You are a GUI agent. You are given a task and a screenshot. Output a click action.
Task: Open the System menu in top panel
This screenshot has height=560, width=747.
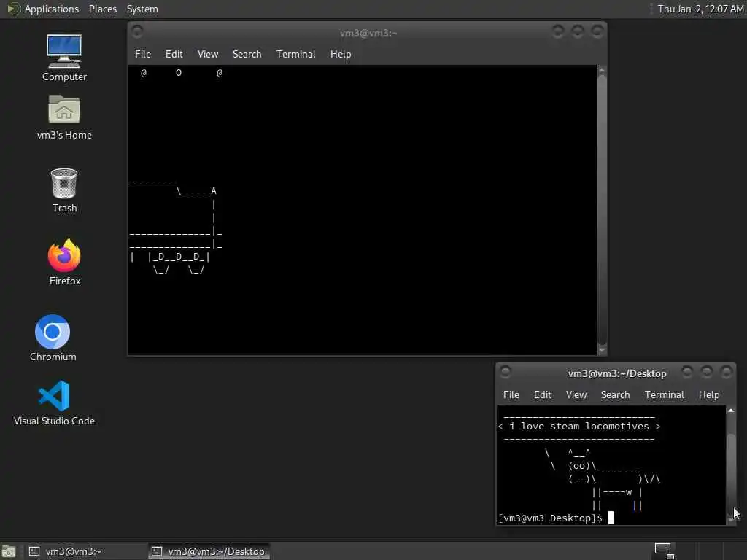(142, 9)
